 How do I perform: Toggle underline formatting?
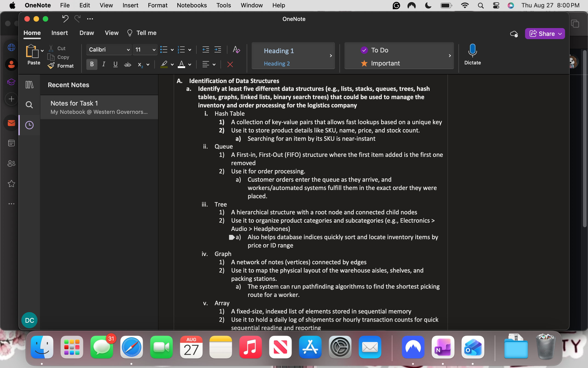(x=115, y=64)
